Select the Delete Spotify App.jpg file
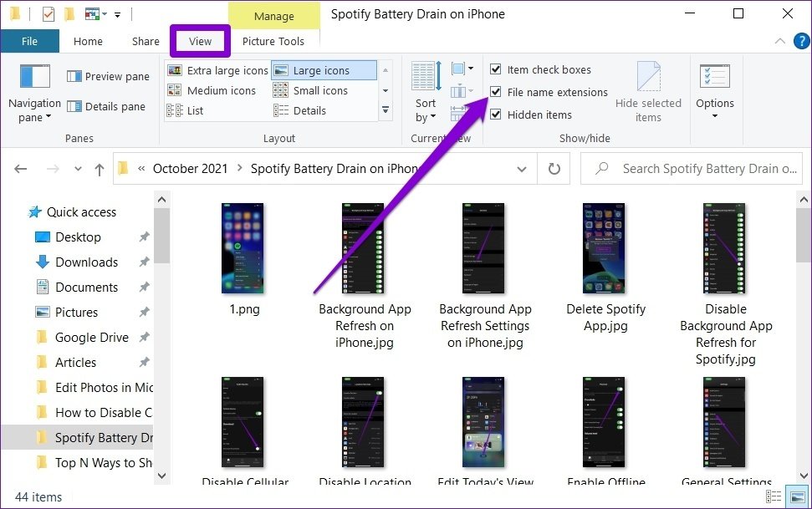 point(605,267)
